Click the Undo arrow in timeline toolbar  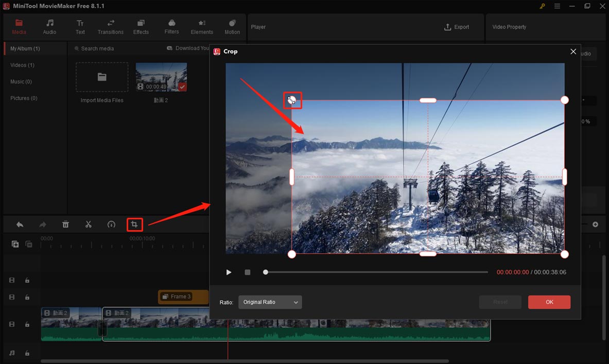[20, 224]
